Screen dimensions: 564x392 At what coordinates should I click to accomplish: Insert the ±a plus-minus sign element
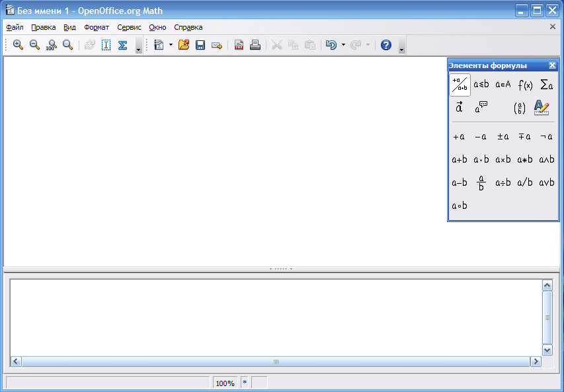tap(503, 137)
